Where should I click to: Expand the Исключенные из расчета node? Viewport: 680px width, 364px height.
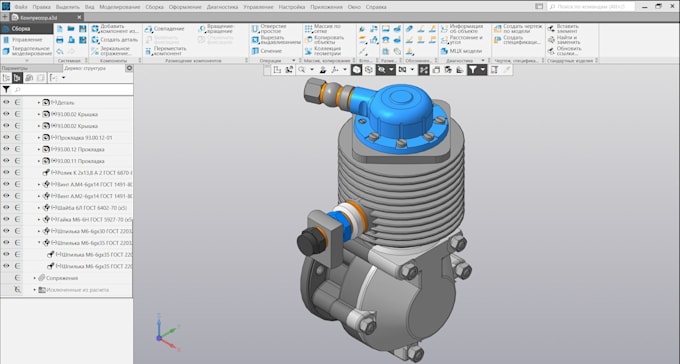(35, 290)
